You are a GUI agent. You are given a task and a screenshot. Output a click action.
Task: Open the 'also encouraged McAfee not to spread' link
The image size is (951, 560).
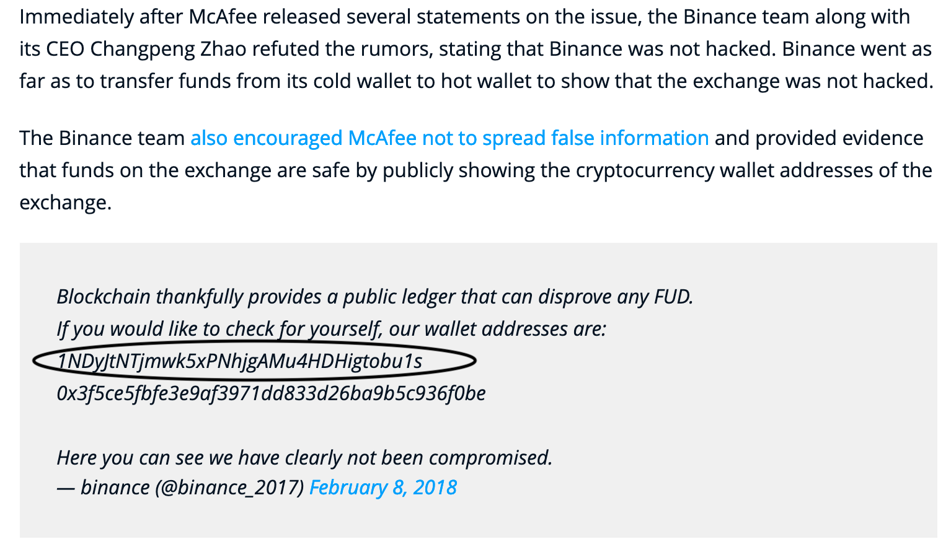click(x=449, y=138)
